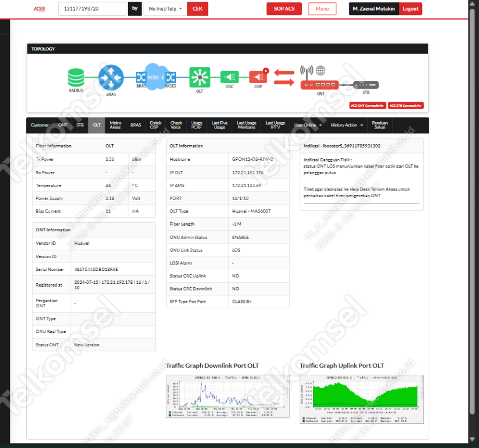Image resolution: width=479 pixels, height=448 pixels.
Task: Select the OLT Type Huawei - MA5600T
Action: point(251,211)
